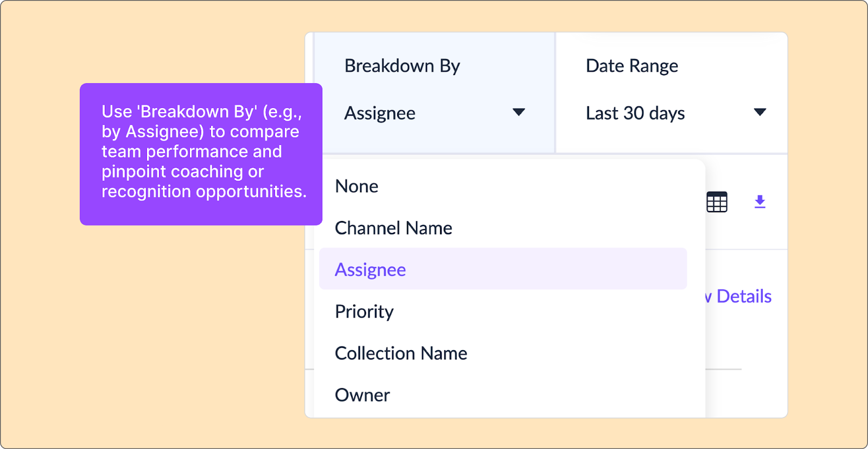Click the Breakdown By label
This screenshot has height=449, width=868.
coord(402,66)
